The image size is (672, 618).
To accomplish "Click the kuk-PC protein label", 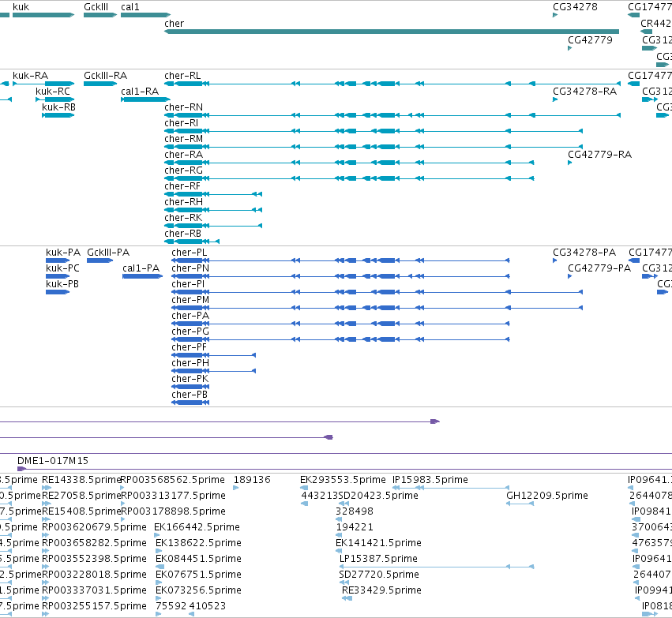I will pos(62,268).
